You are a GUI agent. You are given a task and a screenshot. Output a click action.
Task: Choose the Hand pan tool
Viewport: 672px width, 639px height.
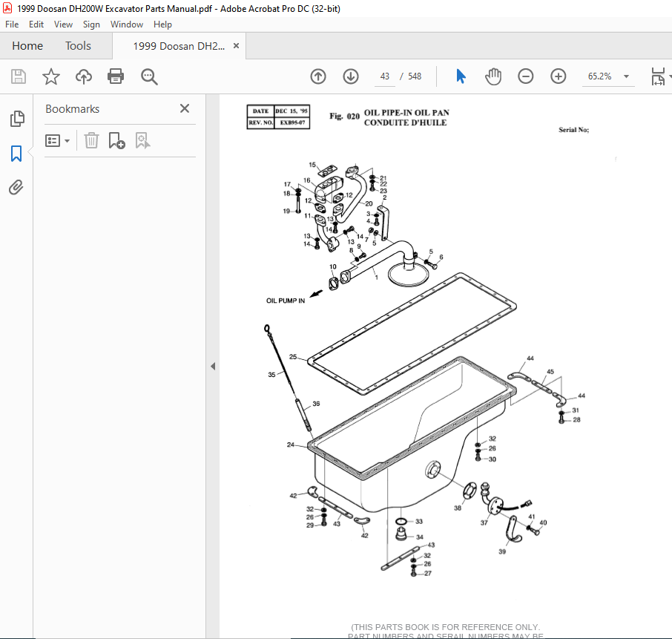coord(493,76)
